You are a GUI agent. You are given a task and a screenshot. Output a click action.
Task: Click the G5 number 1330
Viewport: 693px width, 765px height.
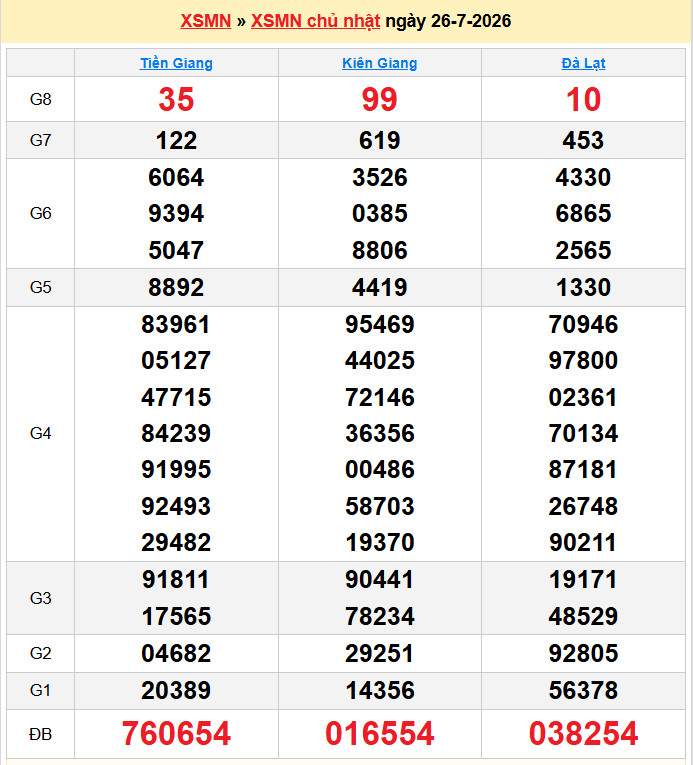(x=583, y=287)
